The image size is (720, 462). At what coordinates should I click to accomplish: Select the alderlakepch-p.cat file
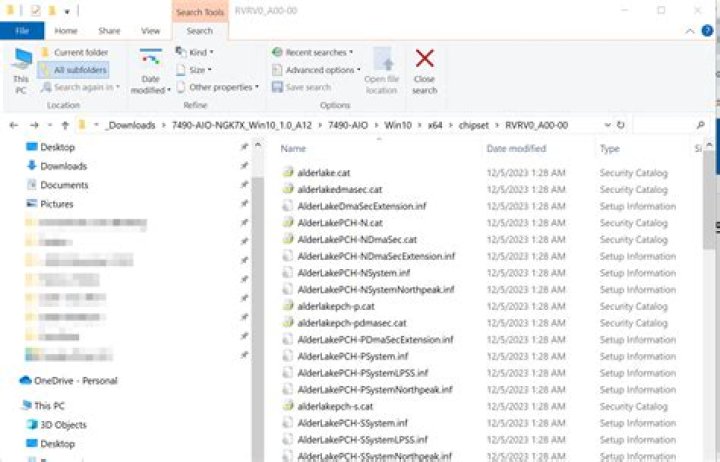click(336, 306)
